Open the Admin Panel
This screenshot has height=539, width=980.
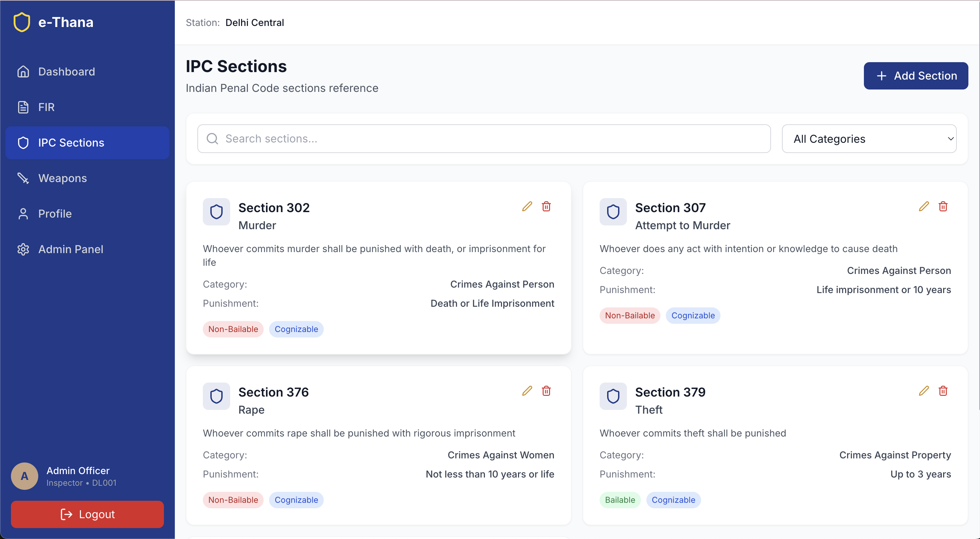pyautogui.click(x=71, y=249)
